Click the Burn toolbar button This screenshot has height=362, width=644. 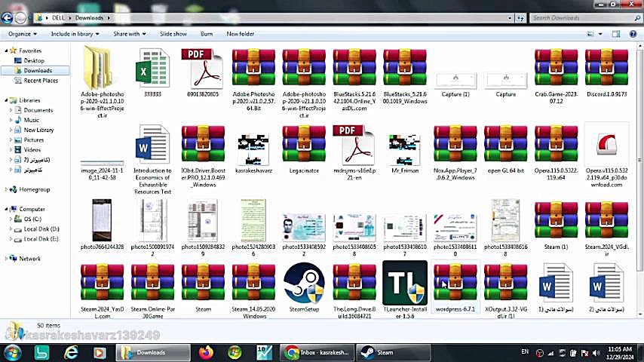pyautogui.click(x=207, y=34)
